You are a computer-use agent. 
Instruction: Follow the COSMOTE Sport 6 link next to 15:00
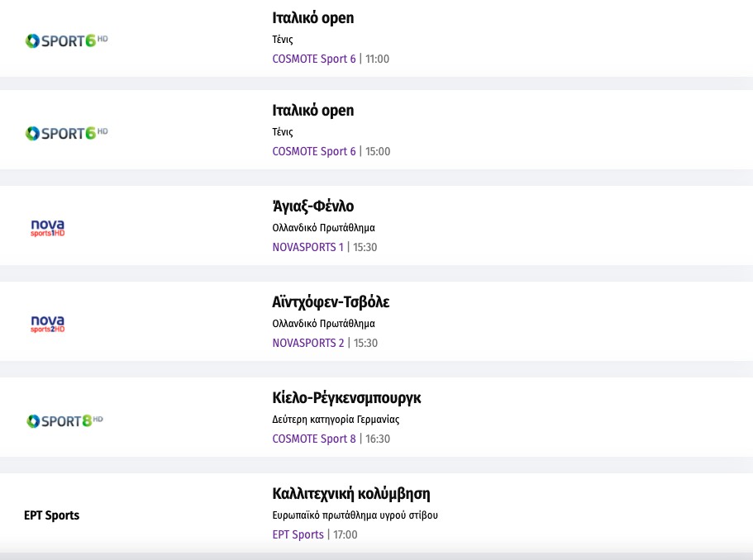click(314, 151)
